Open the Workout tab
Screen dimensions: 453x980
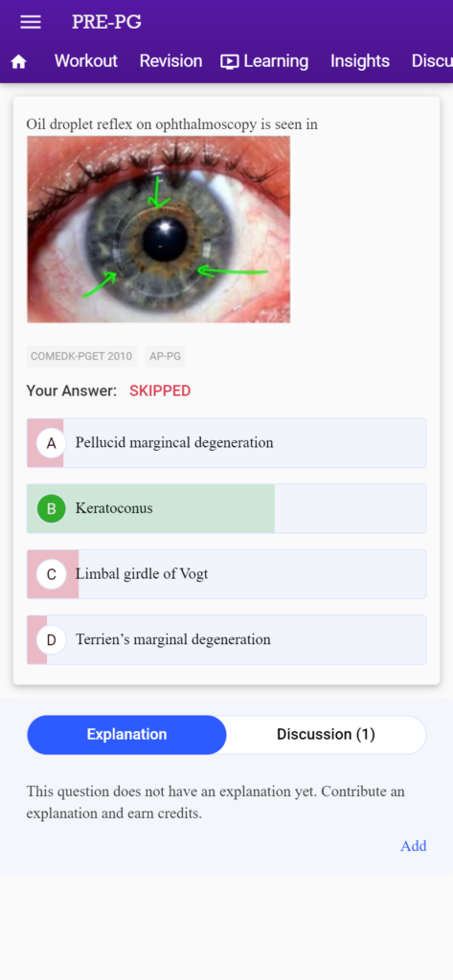(x=86, y=60)
